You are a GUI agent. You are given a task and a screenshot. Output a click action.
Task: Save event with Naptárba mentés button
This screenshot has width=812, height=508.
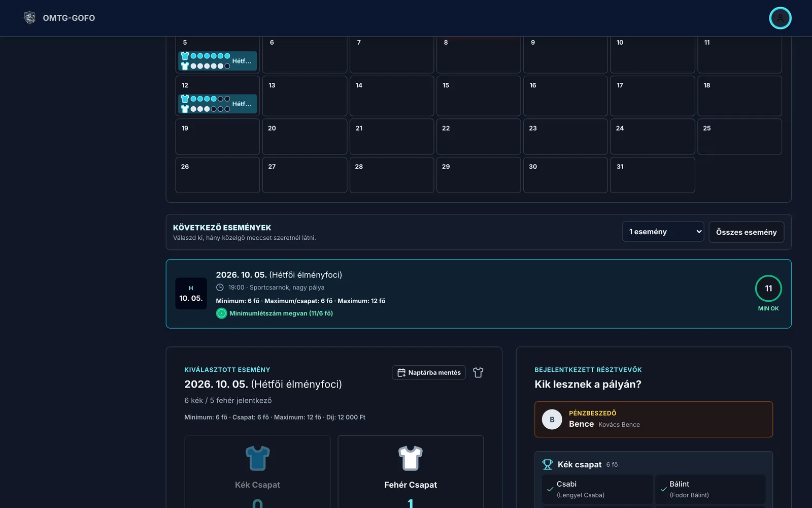click(x=429, y=373)
